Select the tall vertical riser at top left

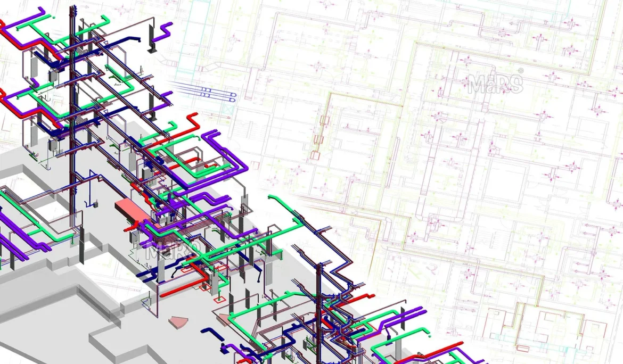[71, 106]
